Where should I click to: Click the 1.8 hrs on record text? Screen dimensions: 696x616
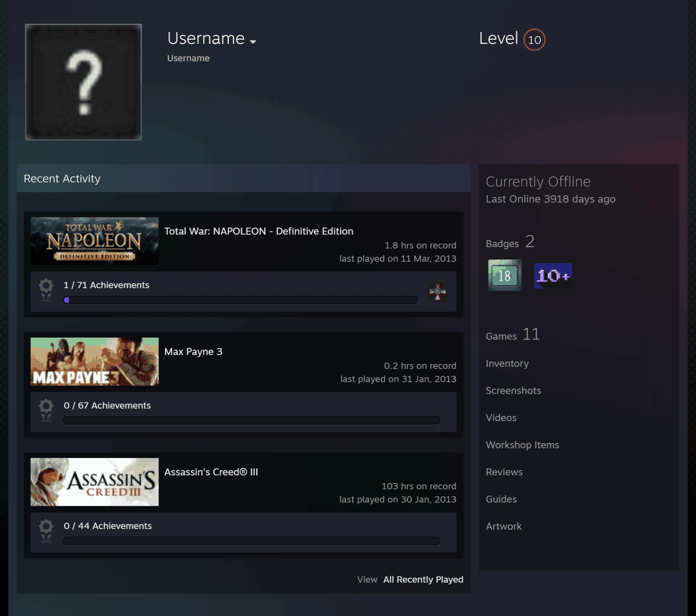[420, 245]
